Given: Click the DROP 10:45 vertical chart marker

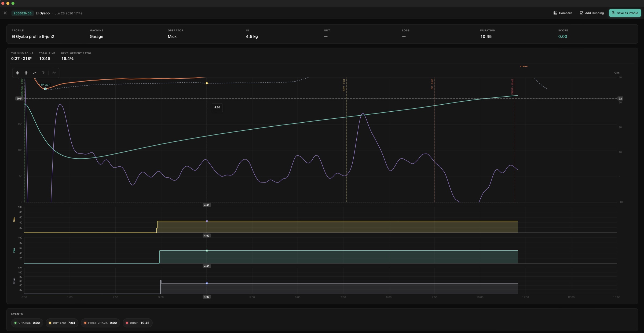Looking at the screenshot, I should (x=512, y=87).
